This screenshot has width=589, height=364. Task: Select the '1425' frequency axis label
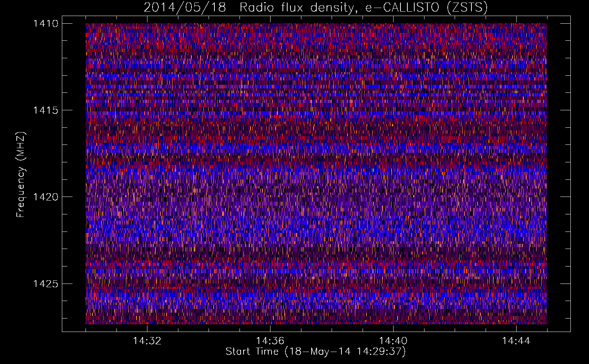(46, 284)
